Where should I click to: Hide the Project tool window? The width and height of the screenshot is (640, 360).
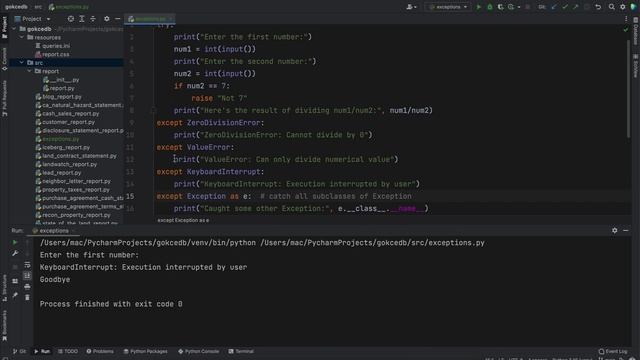point(118,19)
